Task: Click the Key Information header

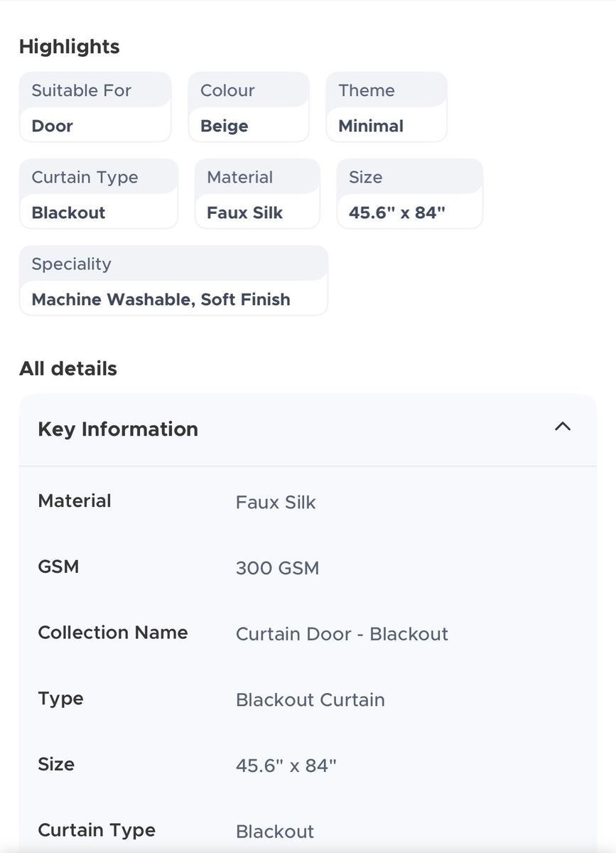Action: [x=308, y=429]
